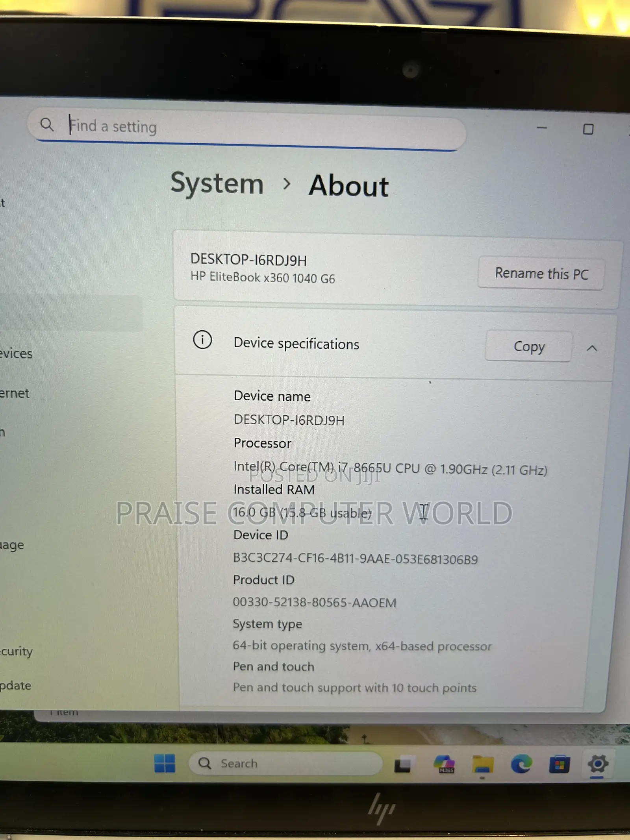Open Task View on the taskbar
The width and height of the screenshot is (630, 840).
point(404,764)
